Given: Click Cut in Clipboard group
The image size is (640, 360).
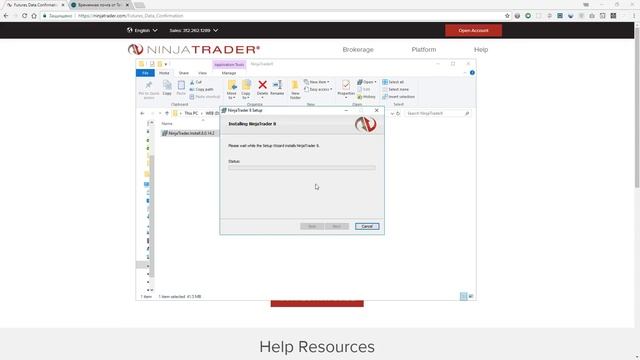Looking at the screenshot, I should [x=196, y=82].
